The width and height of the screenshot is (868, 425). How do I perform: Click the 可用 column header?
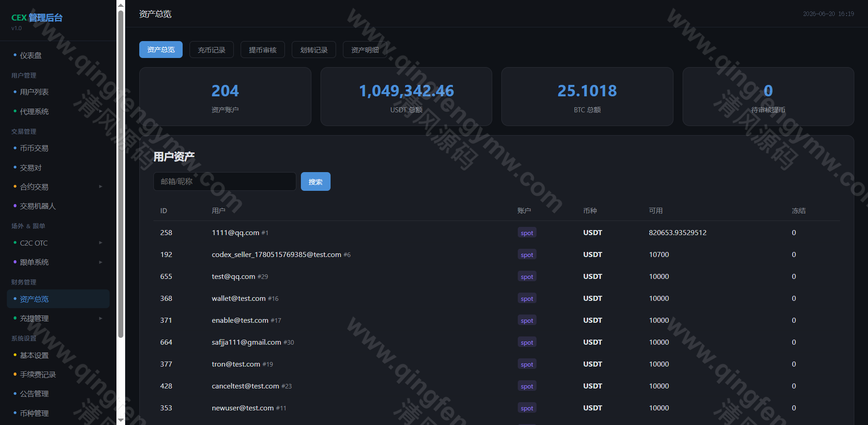point(656,211)
